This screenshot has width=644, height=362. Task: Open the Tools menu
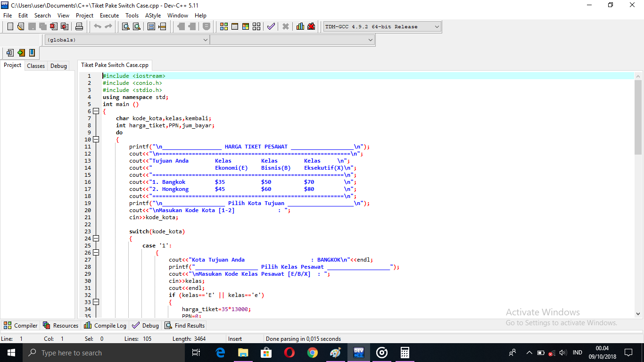click(132, 16)
